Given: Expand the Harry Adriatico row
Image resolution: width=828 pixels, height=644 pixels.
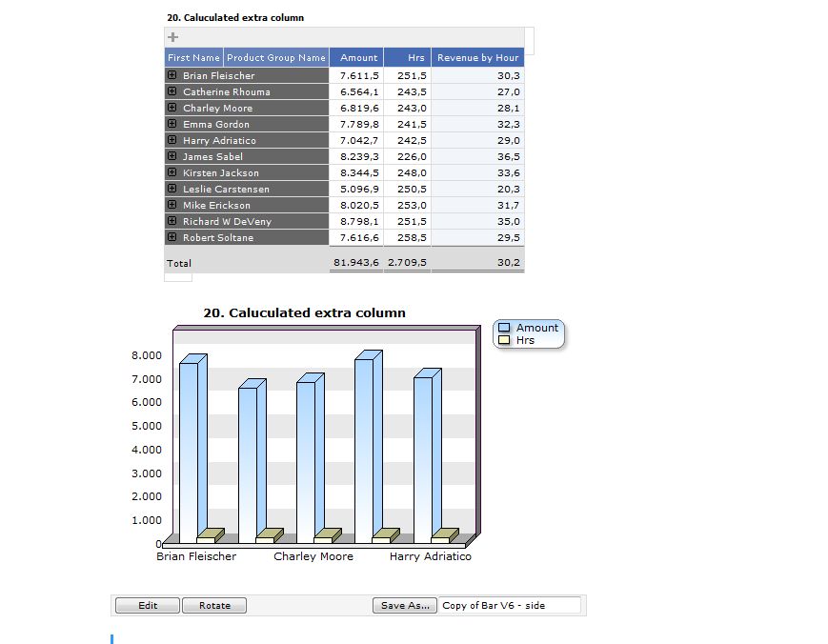Looking at the screenshot, I should coord(172,140).
